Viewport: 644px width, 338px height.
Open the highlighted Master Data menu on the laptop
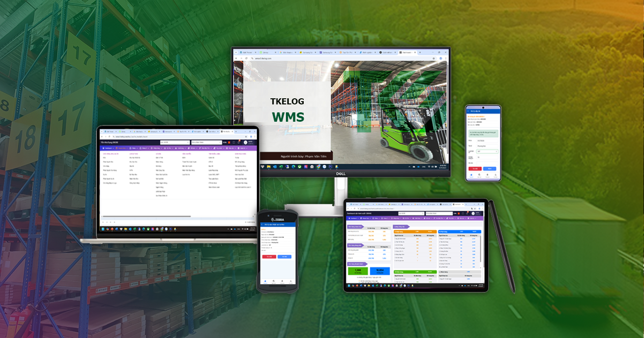122,148
